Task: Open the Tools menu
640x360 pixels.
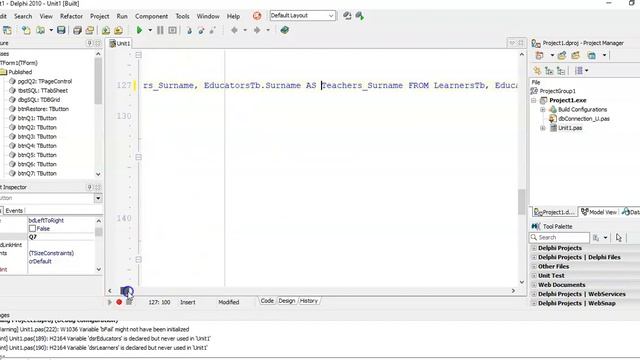Action: coord(182,16)
